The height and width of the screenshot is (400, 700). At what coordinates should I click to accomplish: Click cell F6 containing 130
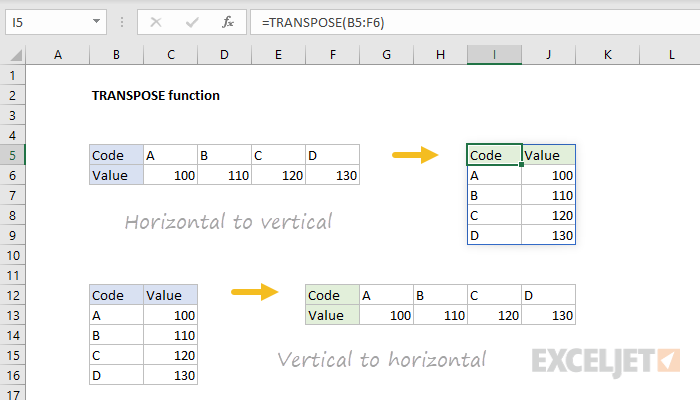click(x=333, y=175)
